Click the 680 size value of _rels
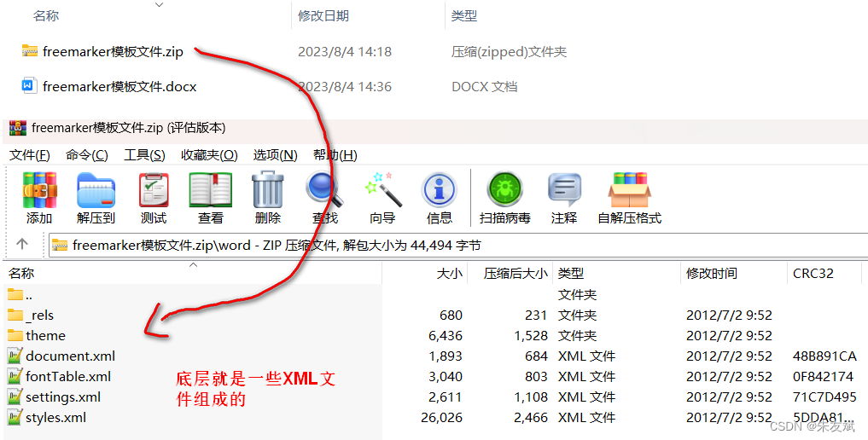This screenshot has height=440, width=868. pos(451,315)
